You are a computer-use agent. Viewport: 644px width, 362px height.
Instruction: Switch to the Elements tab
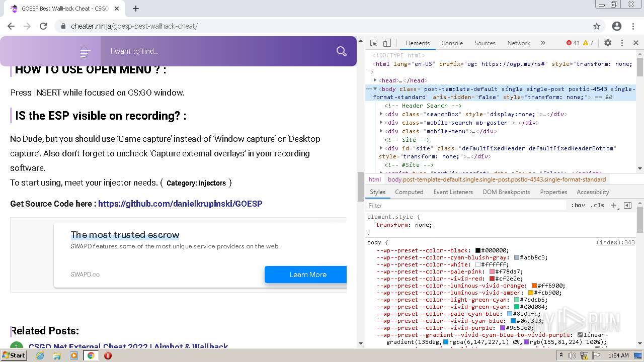(x=418, y=43)
